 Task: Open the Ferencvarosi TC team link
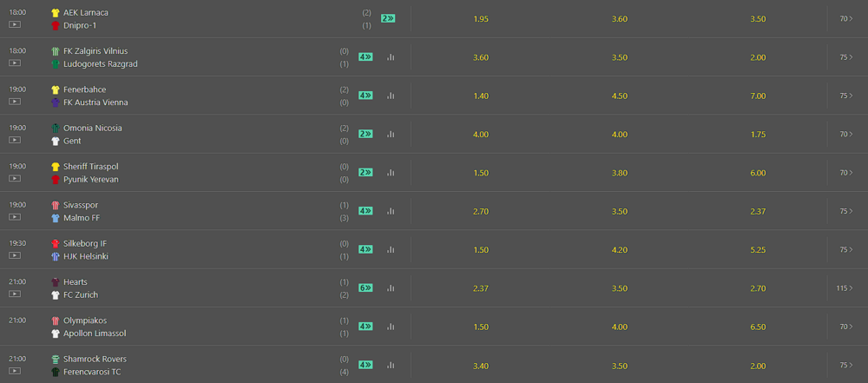pyautogui.click(x=92, y=372)
